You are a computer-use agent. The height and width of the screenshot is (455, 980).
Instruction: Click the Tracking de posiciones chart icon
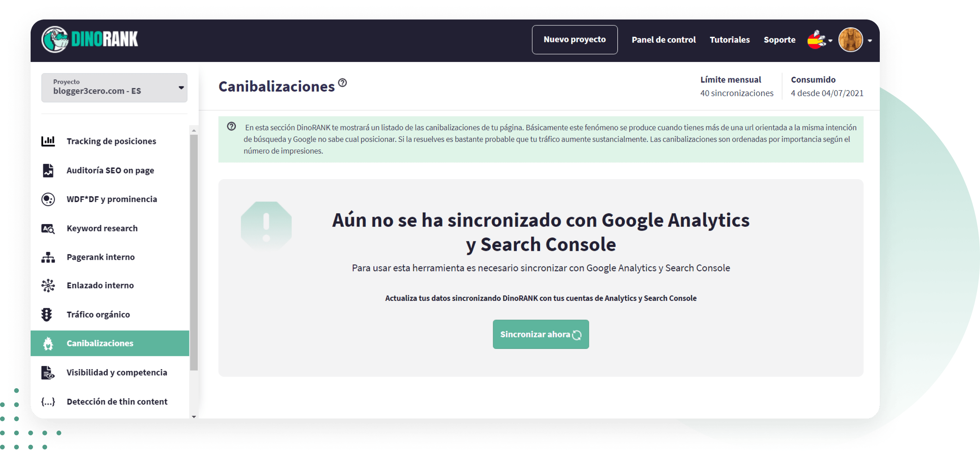click(48, 141)
